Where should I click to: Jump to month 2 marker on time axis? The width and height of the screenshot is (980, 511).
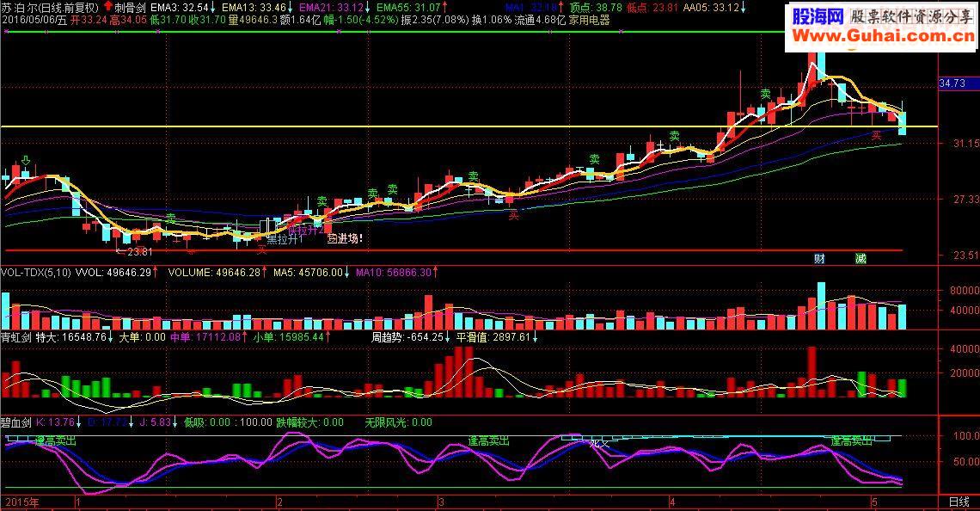point(280,502)
